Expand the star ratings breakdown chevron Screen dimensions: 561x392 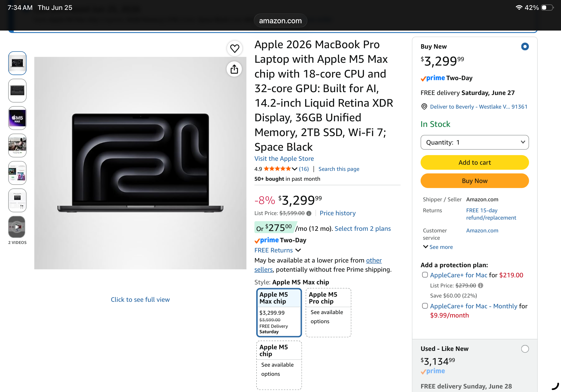click(x=294, y=169)
